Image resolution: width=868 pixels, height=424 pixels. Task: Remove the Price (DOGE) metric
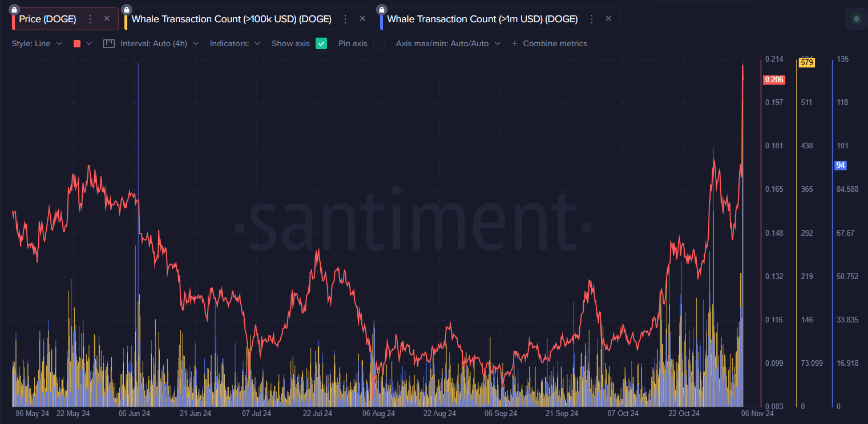pos(107,19)
